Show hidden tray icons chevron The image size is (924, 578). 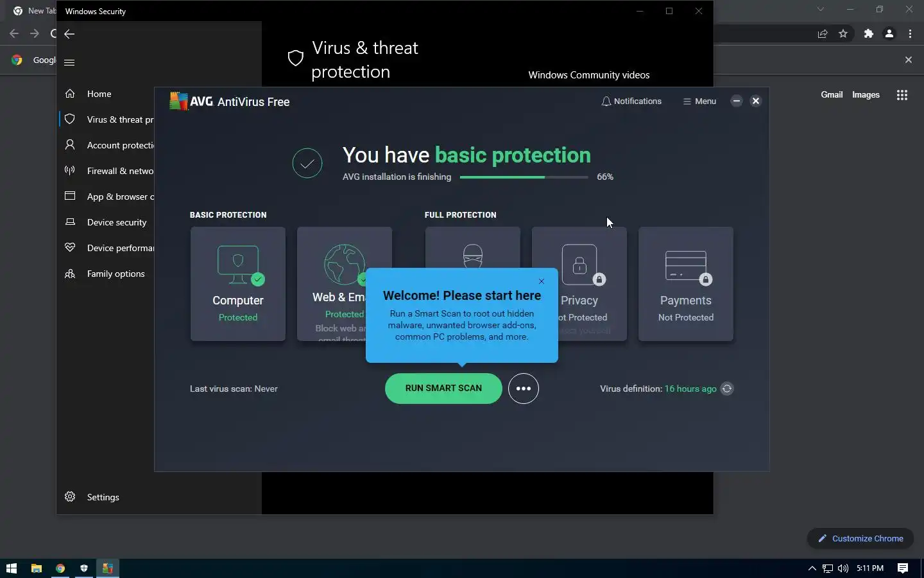pos(812,568)
